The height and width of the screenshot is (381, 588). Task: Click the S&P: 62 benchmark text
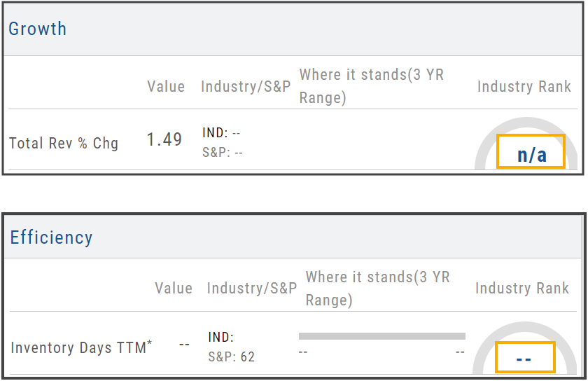[232, 357]
